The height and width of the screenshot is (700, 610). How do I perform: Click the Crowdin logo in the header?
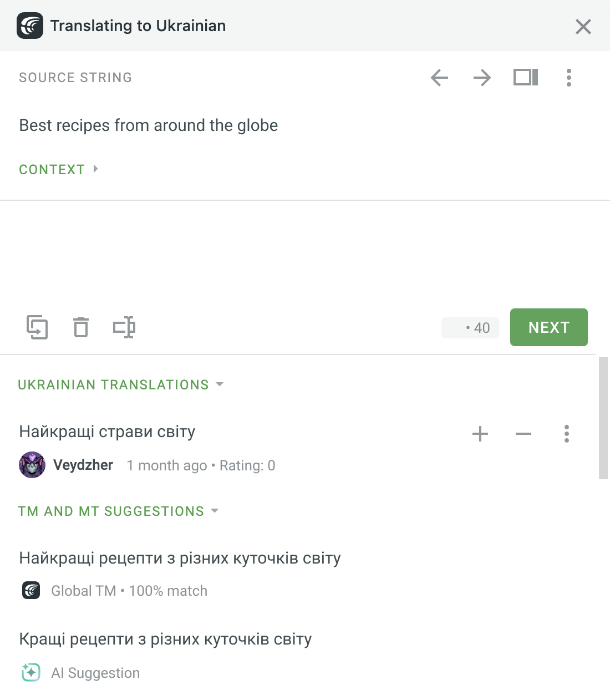pyautogui.click(x=30, y=25)
